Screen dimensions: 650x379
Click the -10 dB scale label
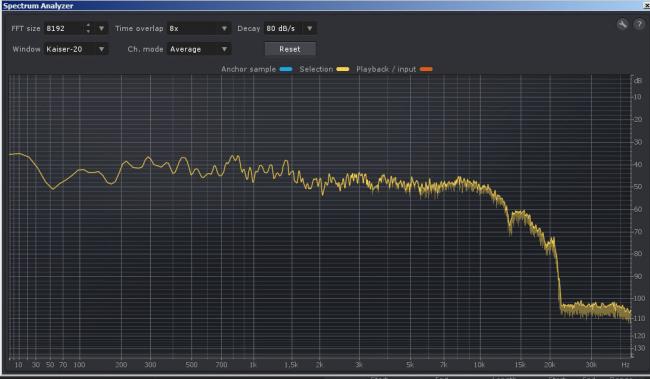(637, 97)
